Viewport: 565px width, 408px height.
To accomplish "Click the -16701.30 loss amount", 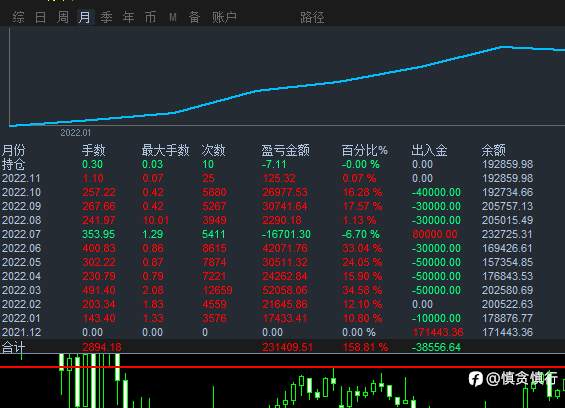I will pyautogui.click(x=286, y=234).
